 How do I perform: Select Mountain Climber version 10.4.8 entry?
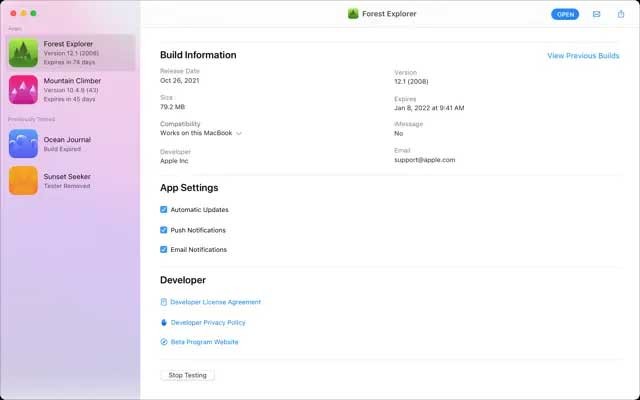(x=72, y=90)
